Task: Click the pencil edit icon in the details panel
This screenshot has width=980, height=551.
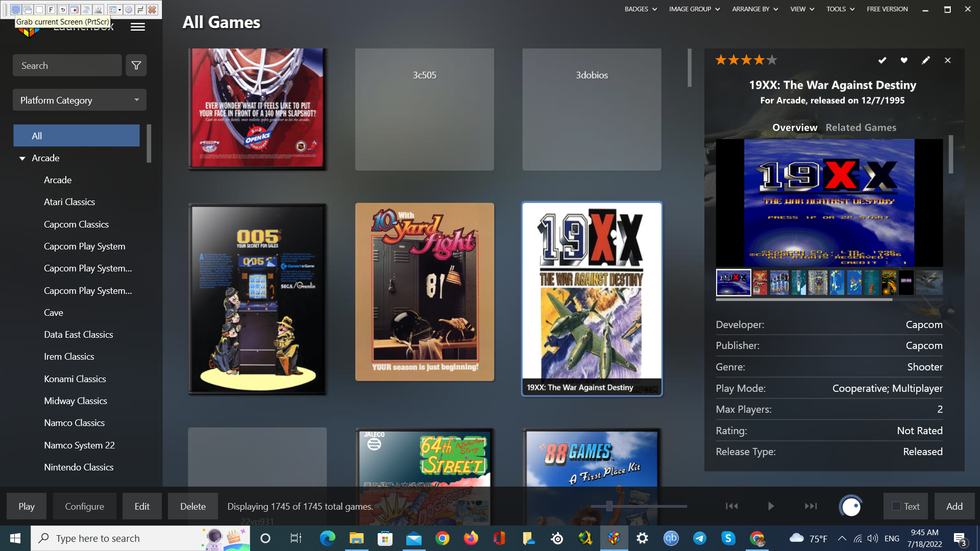Action: [926, 60]
